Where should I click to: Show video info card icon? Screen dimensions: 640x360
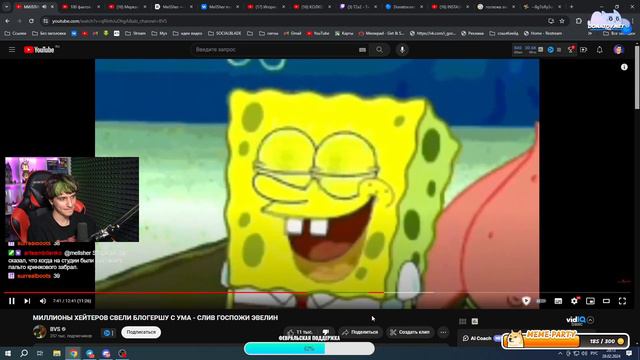(624, 67)
